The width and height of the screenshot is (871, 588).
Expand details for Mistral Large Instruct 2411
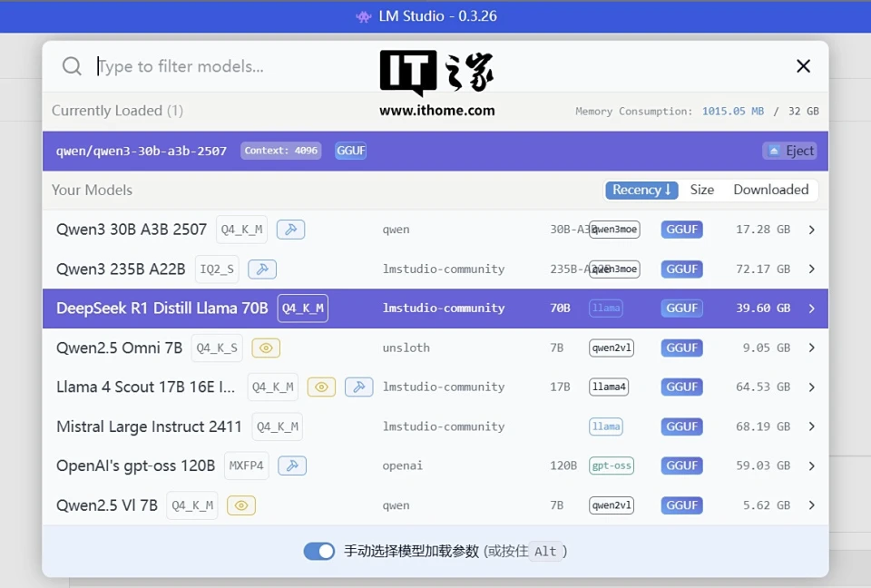coord(812,426)
